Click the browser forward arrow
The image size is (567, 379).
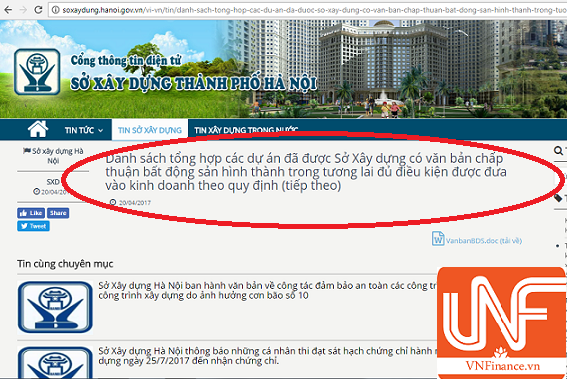[23, 10]
